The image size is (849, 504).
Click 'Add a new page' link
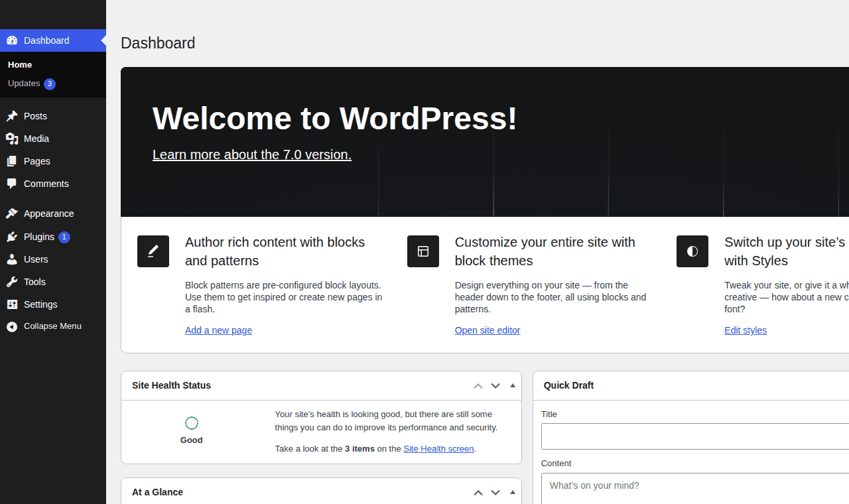click(218, 330)
